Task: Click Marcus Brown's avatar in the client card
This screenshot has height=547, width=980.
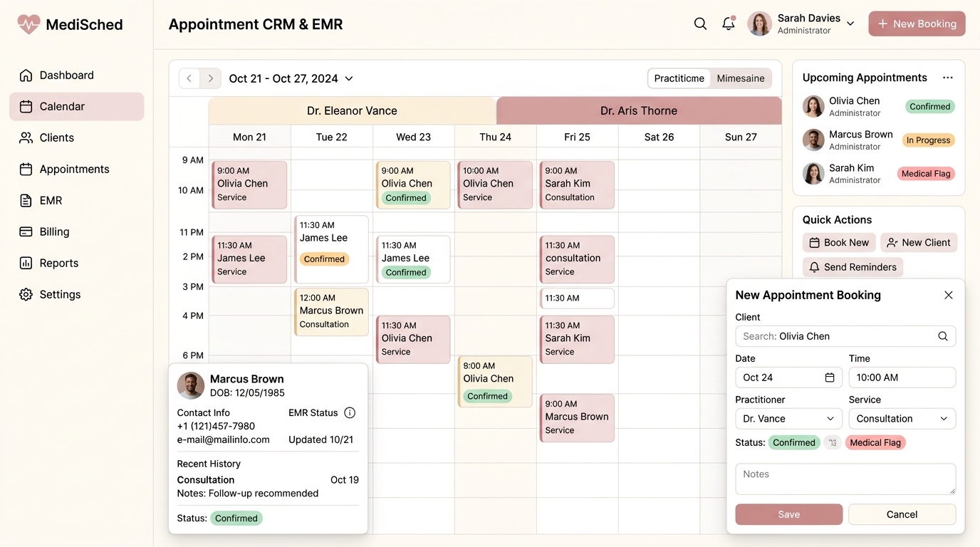Action: point(191,386)
